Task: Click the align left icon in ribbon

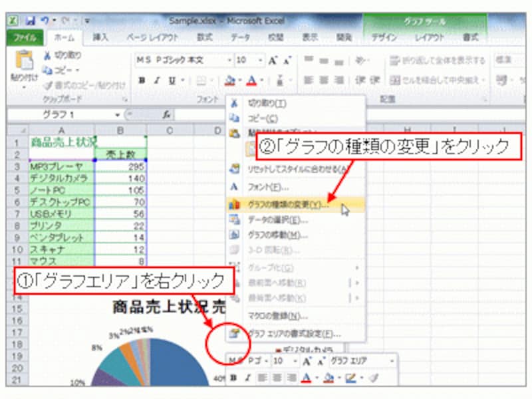Action: (308, 80)
